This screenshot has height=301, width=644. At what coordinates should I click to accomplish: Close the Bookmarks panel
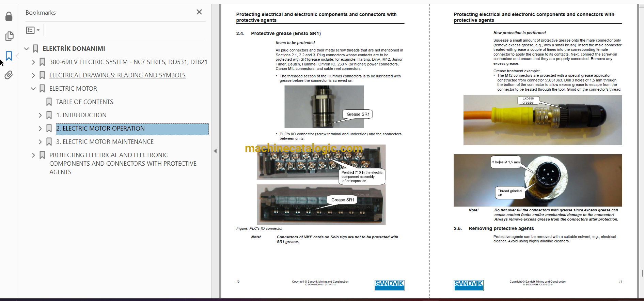[199, 12]
